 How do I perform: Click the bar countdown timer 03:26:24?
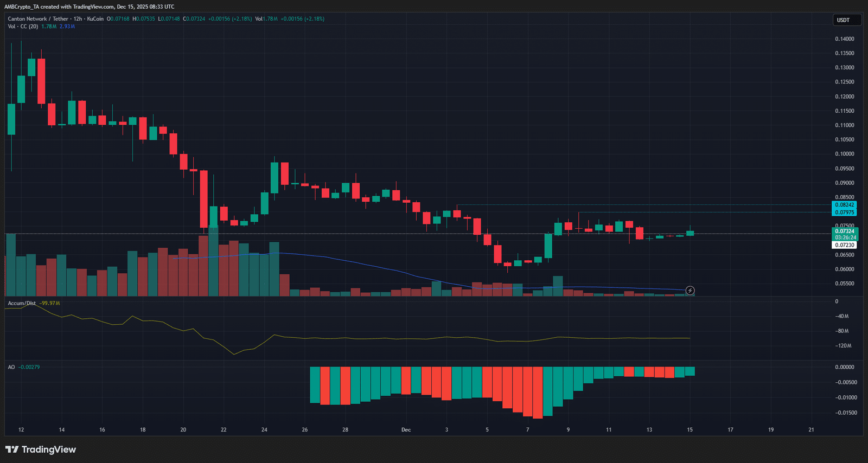[845, 237]
